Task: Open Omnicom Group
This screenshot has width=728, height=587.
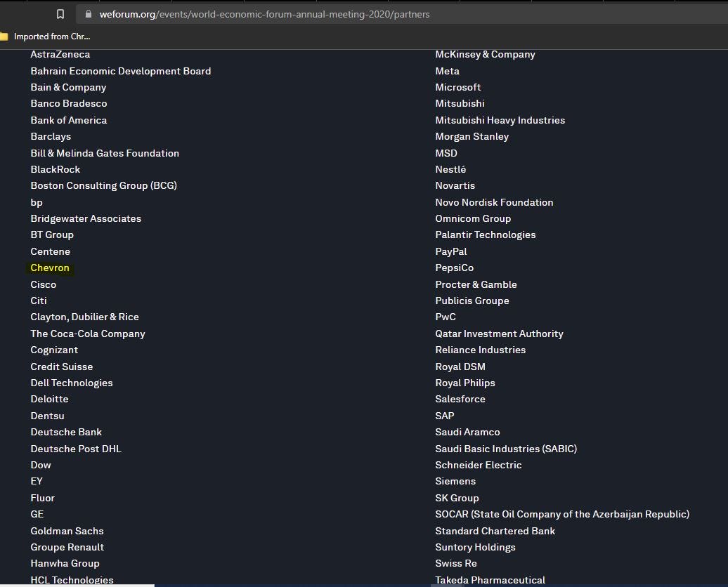Action: [473, 218]
